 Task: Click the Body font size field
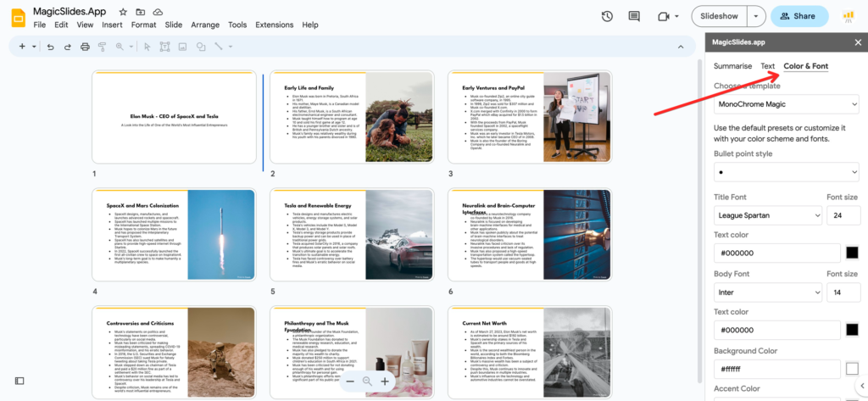(843, 292)
